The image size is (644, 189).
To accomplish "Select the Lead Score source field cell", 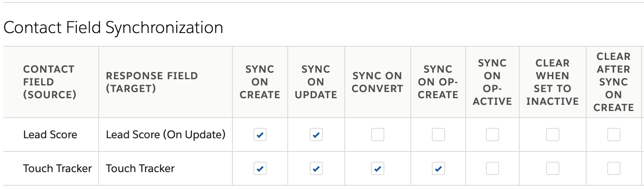I will (x=51, y=135).
